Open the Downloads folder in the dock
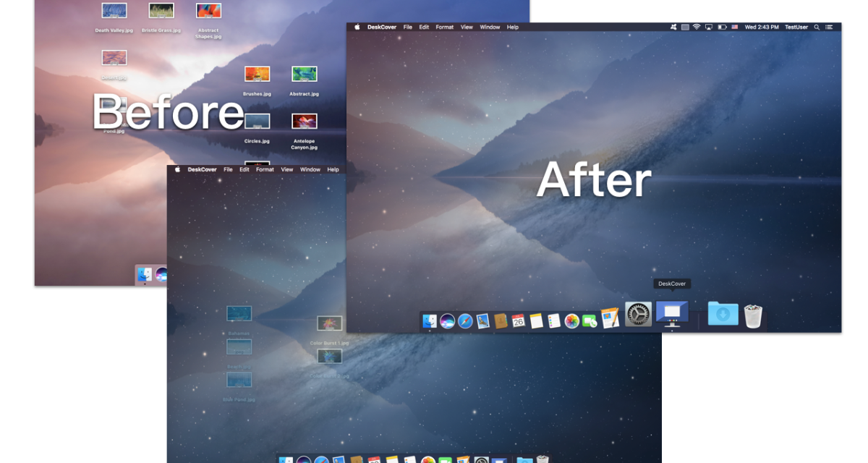Viewport: 868px width, 463px height. click(723, 314)
